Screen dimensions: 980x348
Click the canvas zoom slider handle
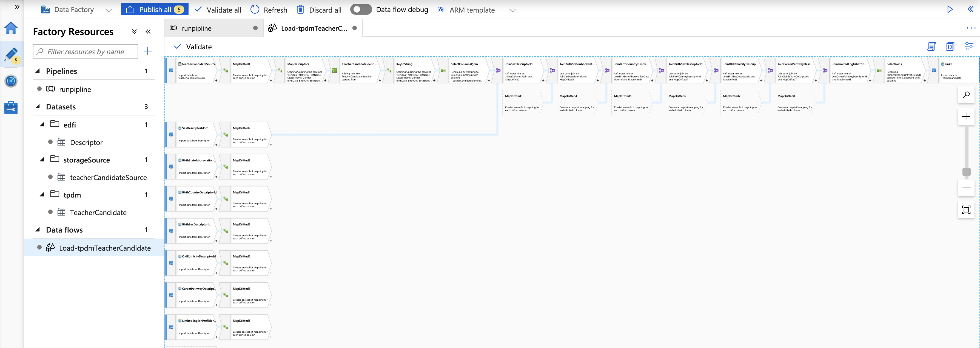tap(966, 172)
